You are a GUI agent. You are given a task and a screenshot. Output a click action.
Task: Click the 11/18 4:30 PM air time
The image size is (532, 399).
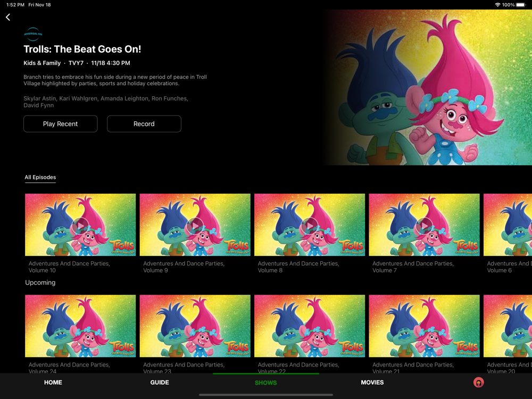(x=111, y=63)
